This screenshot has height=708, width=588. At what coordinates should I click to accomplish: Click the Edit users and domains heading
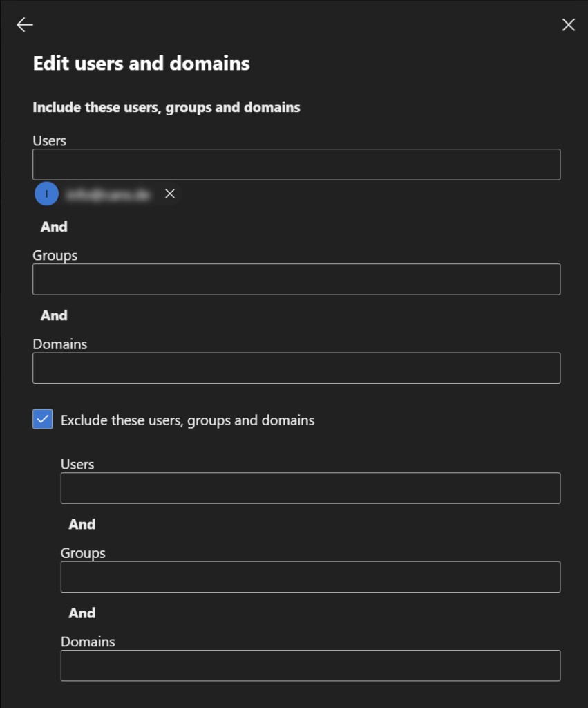pos(141,64)
